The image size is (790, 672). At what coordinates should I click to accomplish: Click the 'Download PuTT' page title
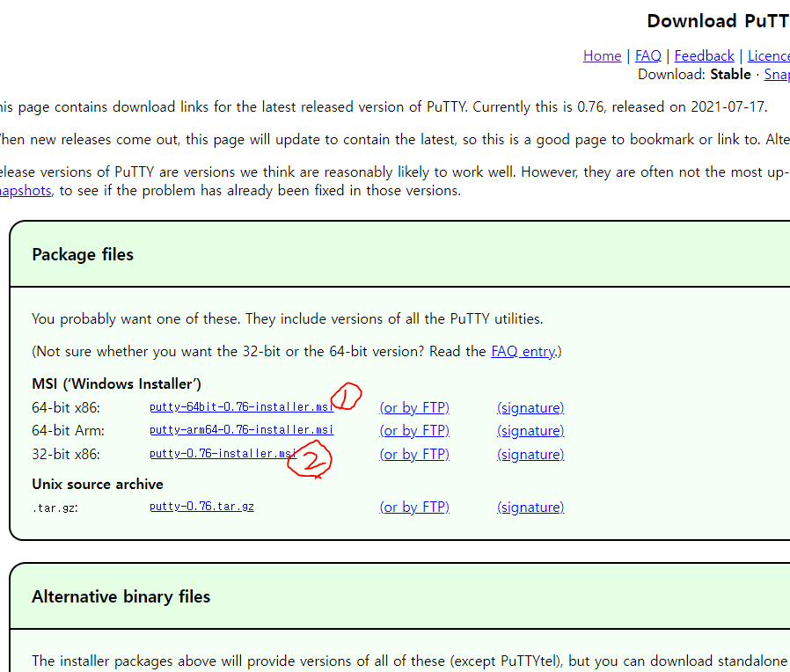pos(718,21)
